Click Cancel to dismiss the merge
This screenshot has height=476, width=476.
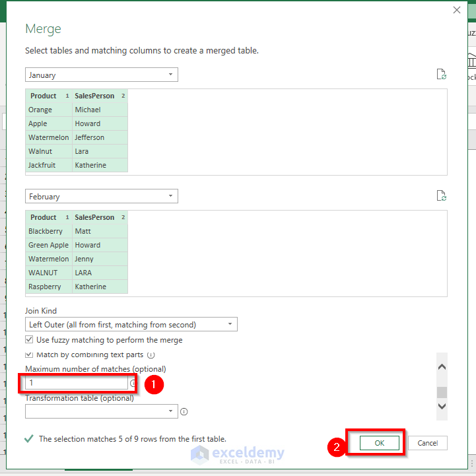(427, 443)
